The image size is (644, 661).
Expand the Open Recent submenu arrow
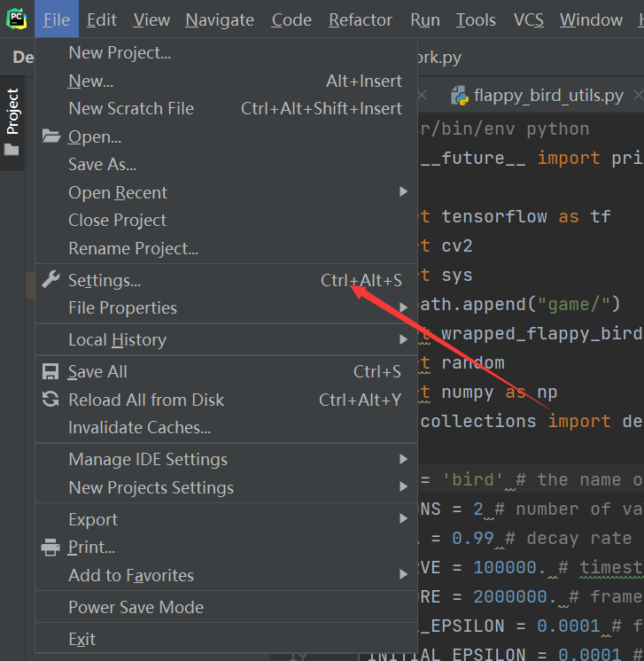pyautogui.click(x=403, y=191)
